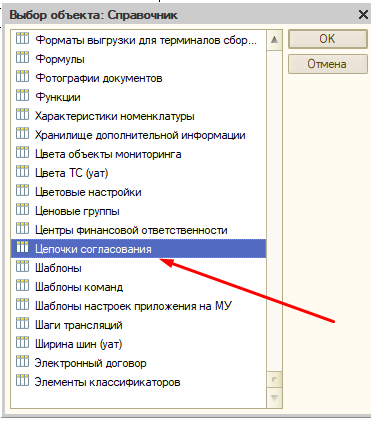371x423 pixels.
Task: Select the Шаги трансляций row
Action: tap(138, 325)
